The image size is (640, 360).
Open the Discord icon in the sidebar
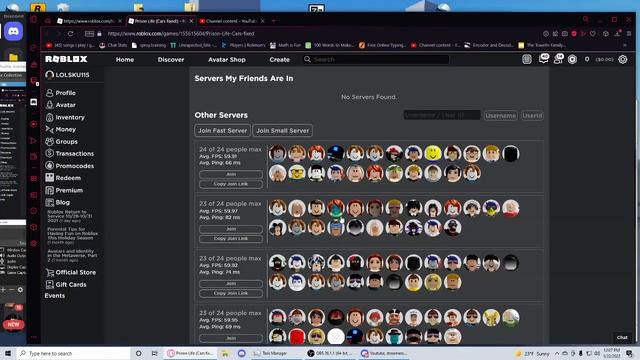click(x=13, y=31)
